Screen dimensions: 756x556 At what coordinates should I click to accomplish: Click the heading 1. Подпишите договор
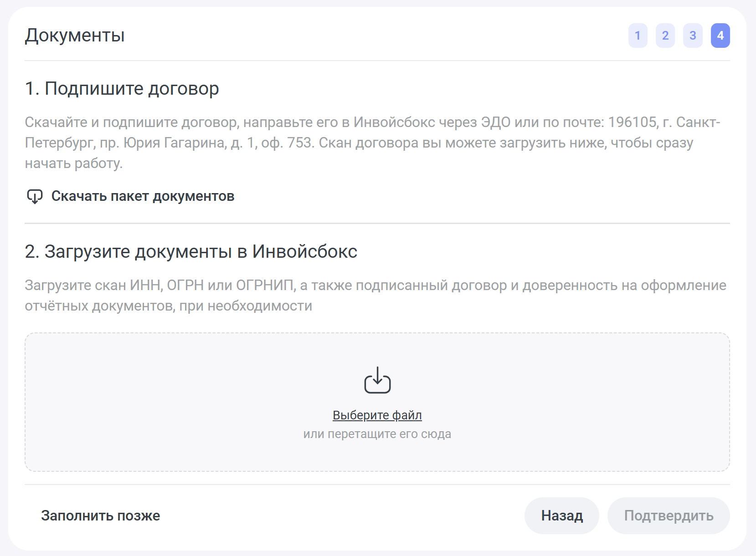click(x=122, y=88)
